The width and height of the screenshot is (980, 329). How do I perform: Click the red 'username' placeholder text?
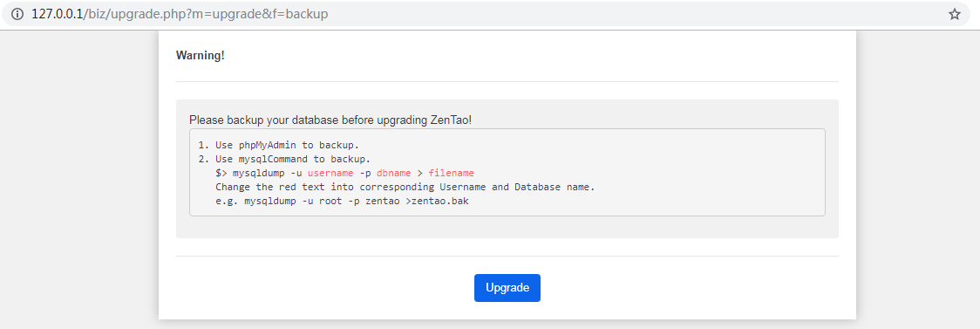tap(330, 173)
